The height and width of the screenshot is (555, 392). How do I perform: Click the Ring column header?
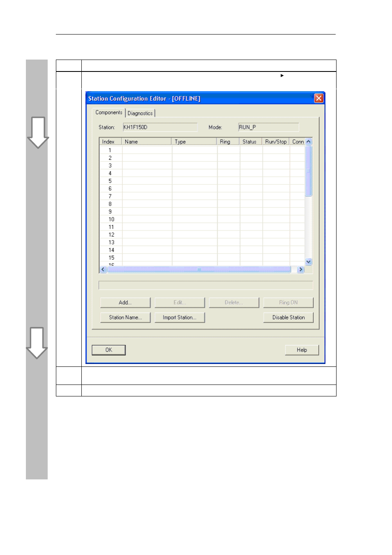(x=228, y=142)
